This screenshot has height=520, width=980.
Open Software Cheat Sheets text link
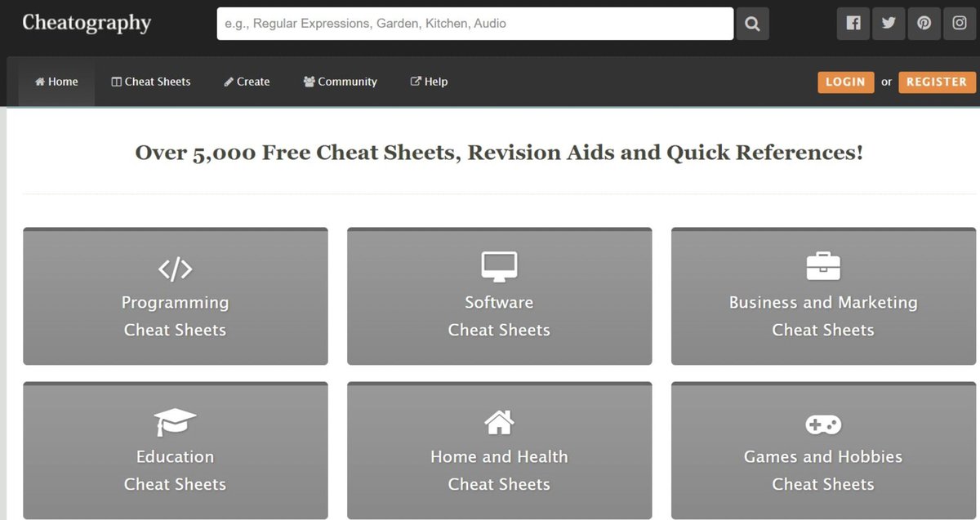tap(499, 316)
